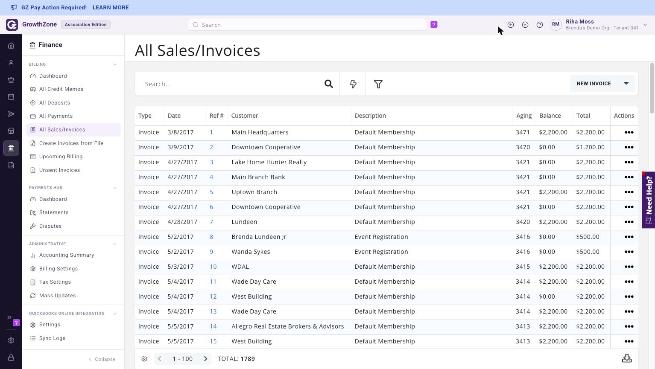This screenshot has height=369, width=655.
Task: Open invoice ref number 8
Action: [x=211, y=237]
